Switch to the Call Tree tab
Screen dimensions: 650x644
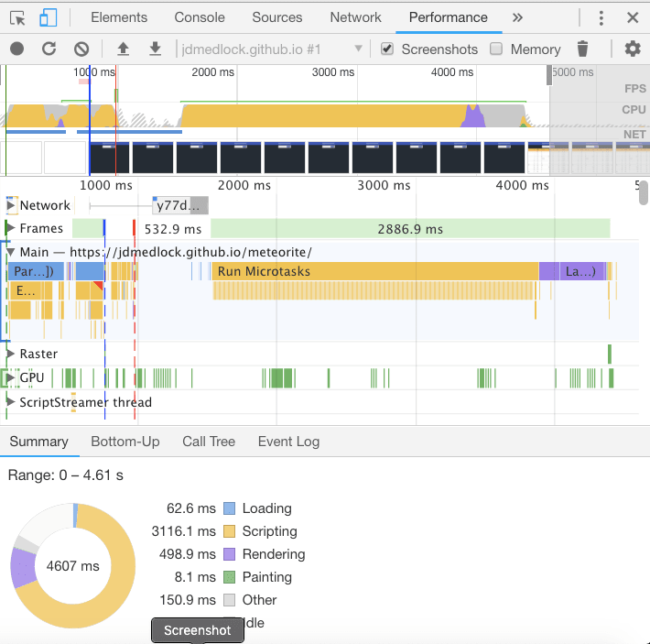(x=209, y=442)
